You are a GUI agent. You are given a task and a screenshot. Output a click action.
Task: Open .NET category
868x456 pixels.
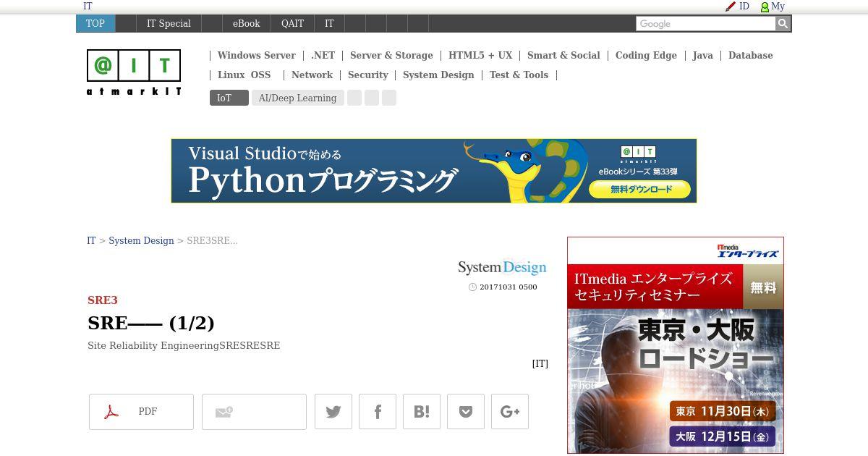click(323, 55)
